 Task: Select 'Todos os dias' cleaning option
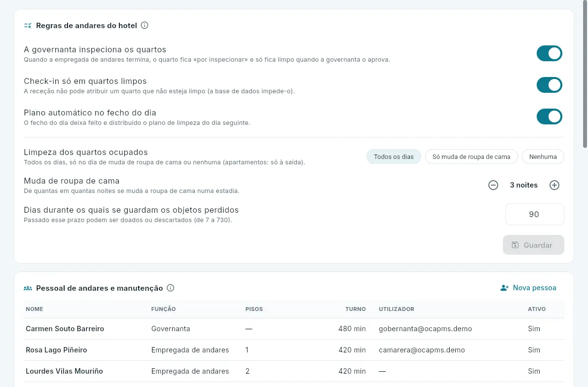click(x=394, y=156)
